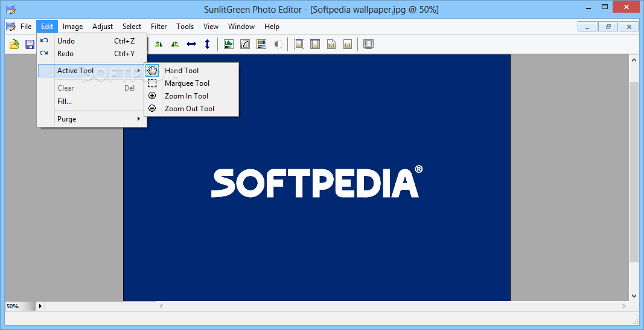Click the fit-window view icon
Viewport: 644px width, 330px height.
[315, 44]
